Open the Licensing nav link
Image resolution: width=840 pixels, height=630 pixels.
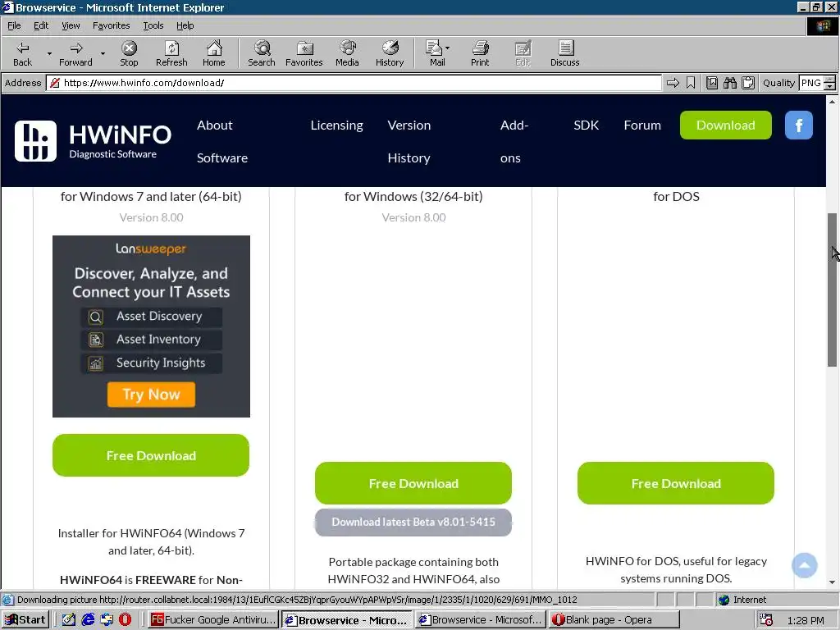(336, 126)
